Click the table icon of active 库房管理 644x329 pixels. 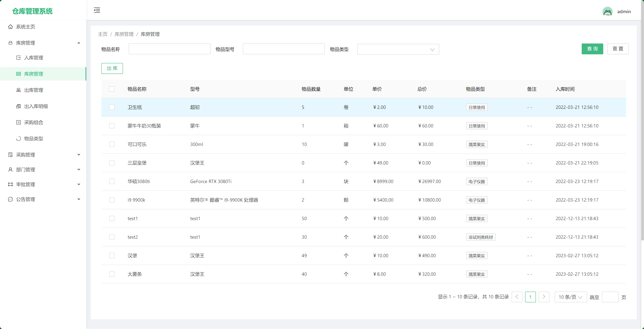[19, 74]
